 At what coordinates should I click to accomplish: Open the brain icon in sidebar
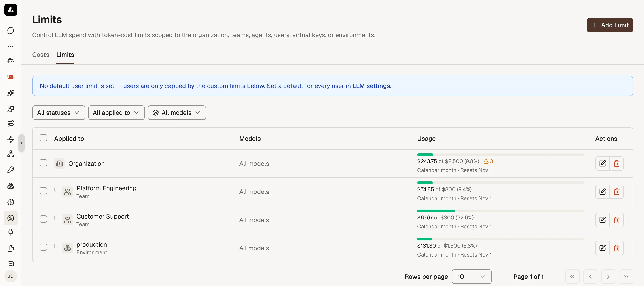coord(11,202)
